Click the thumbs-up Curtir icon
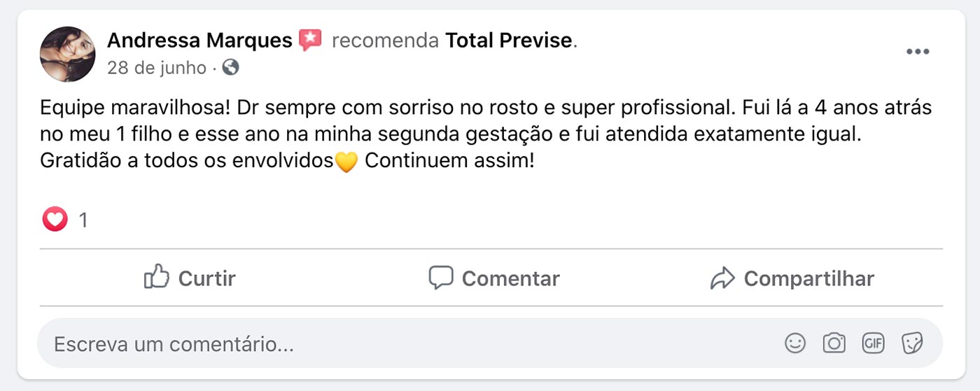 157,278
